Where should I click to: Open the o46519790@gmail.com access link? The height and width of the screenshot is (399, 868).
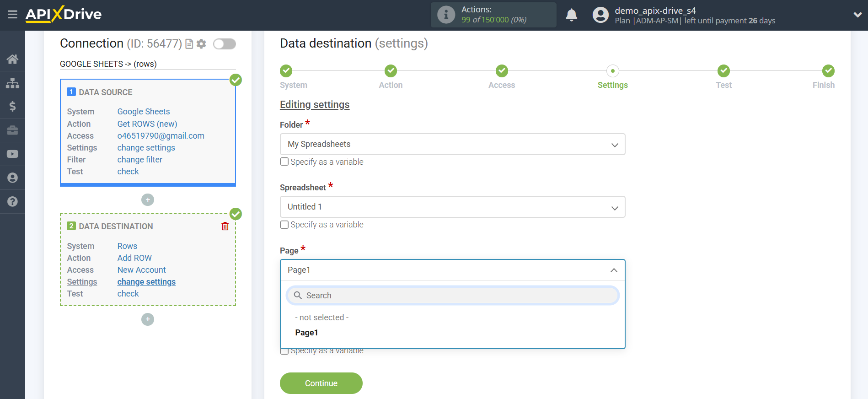point(161,136)
